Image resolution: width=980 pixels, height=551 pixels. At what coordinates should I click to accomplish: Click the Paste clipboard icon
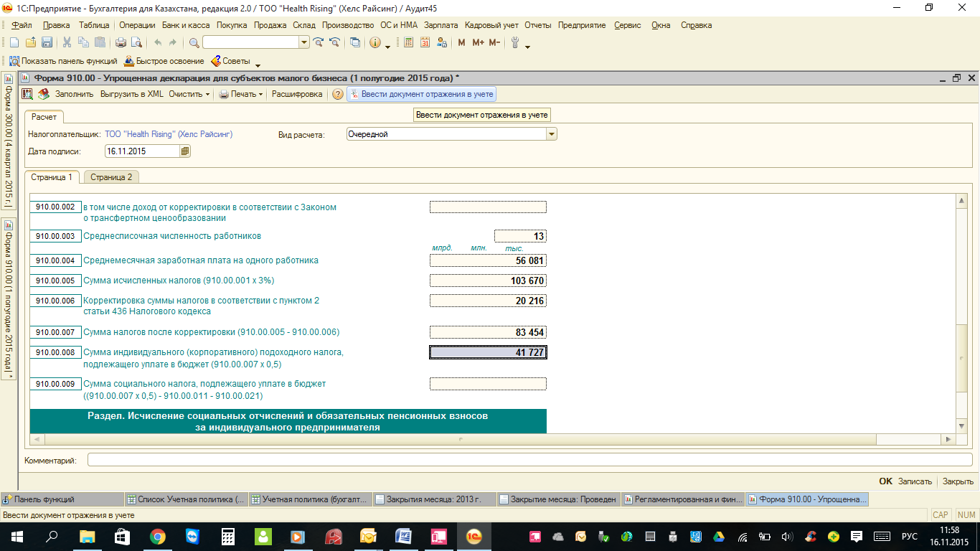(x=100, y=42)
